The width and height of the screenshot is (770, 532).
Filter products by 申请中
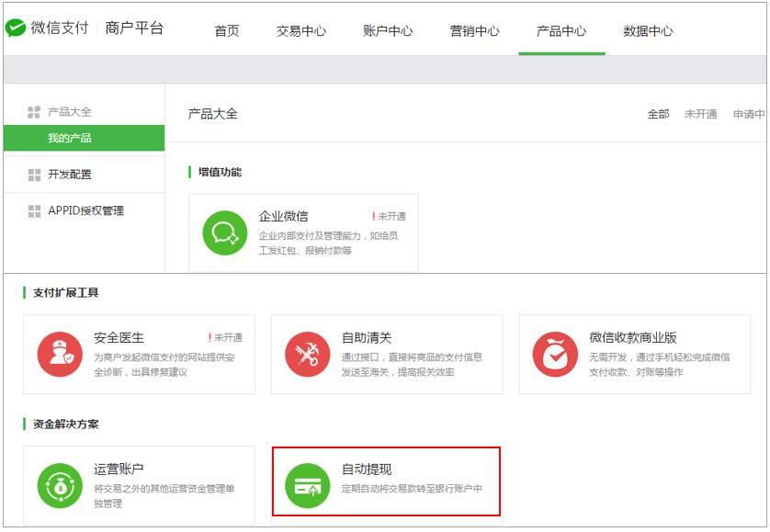[x=748, y=114]
